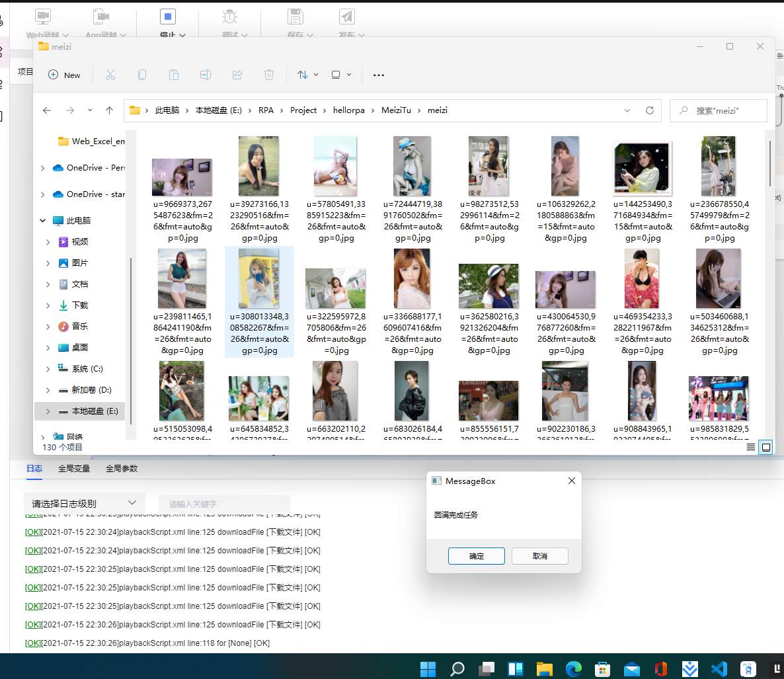Screen dimensions: 784x679
Task: Select thumbnail u=9669373,267 image file
Action: [182, 177]
